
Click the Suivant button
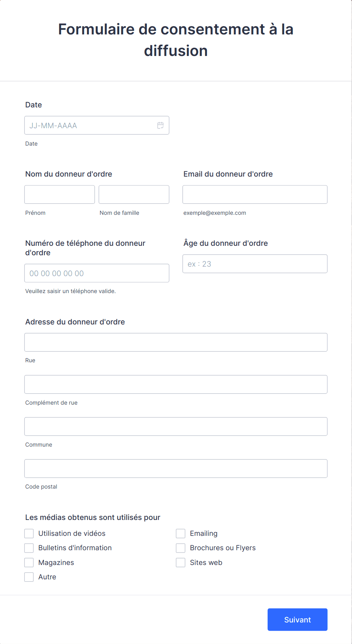[x=297, y=619]
